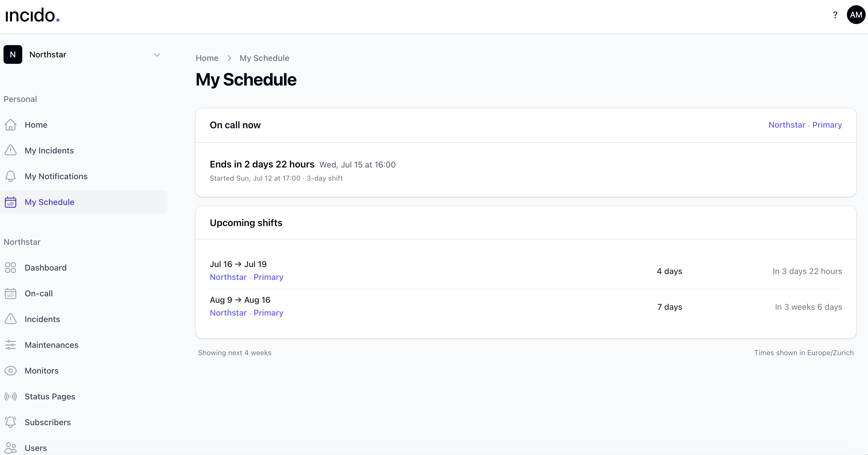Click the Incidents warning triangle icon
868x455 pixels.
tap(11, 319)
